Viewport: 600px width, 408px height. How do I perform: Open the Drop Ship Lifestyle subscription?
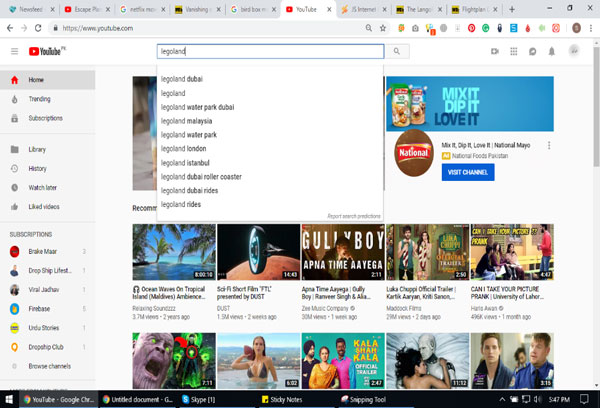point(47,271)
